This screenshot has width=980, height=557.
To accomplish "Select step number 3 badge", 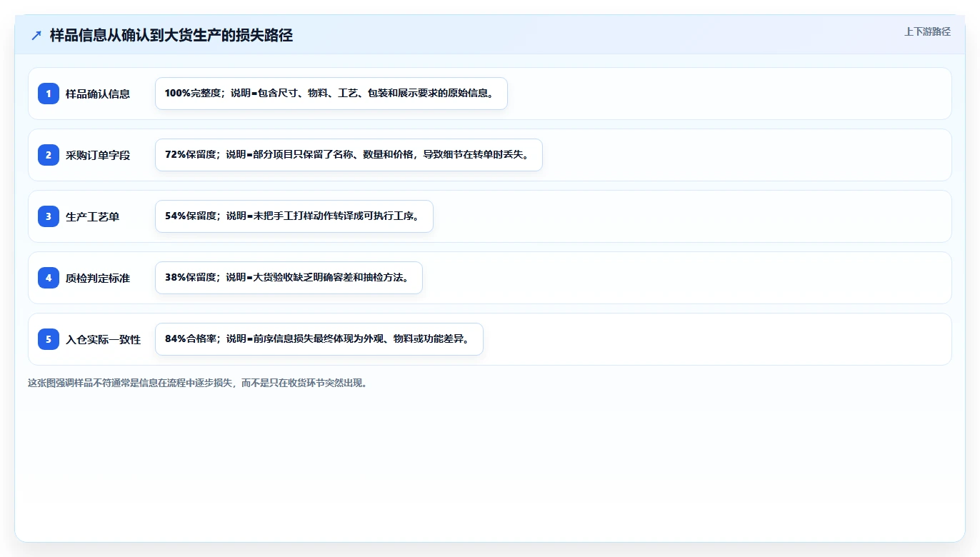I will point(49,216).
